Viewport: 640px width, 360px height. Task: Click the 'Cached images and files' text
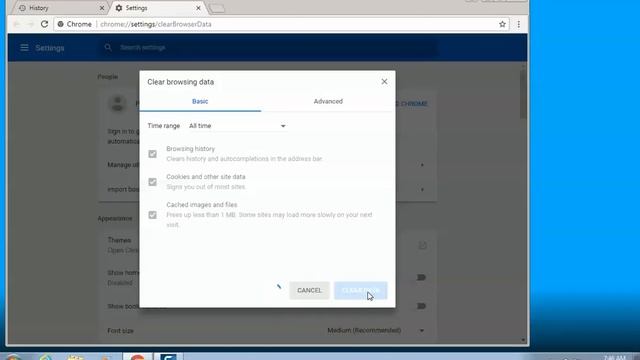pyautogui.click(x=202, y=205)
